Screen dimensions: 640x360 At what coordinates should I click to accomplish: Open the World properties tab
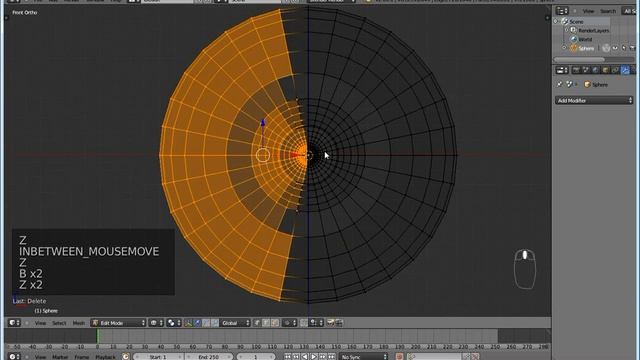pyautogui.click(x=596, y=70)
